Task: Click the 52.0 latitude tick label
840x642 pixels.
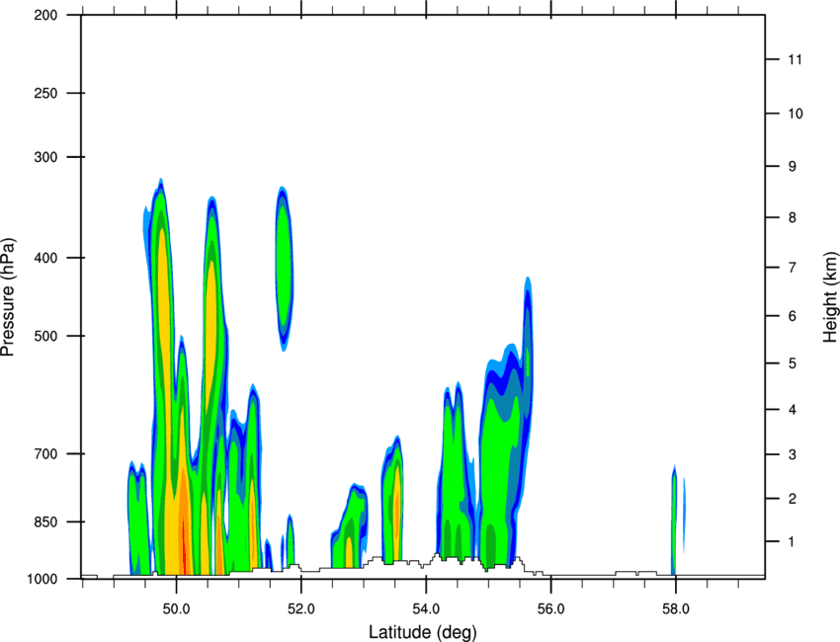Action: [x=301, y=609]
